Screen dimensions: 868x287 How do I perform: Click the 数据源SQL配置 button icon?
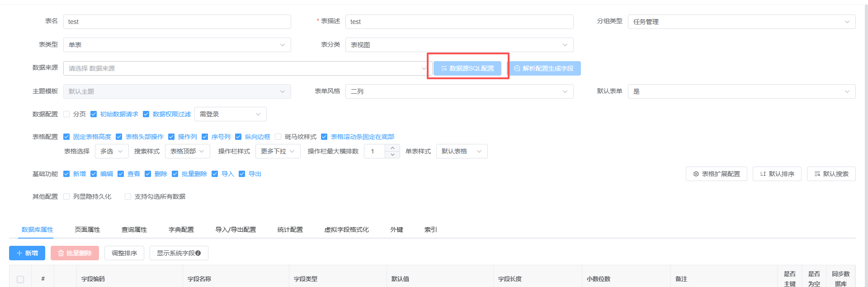(x=444, y=69)
